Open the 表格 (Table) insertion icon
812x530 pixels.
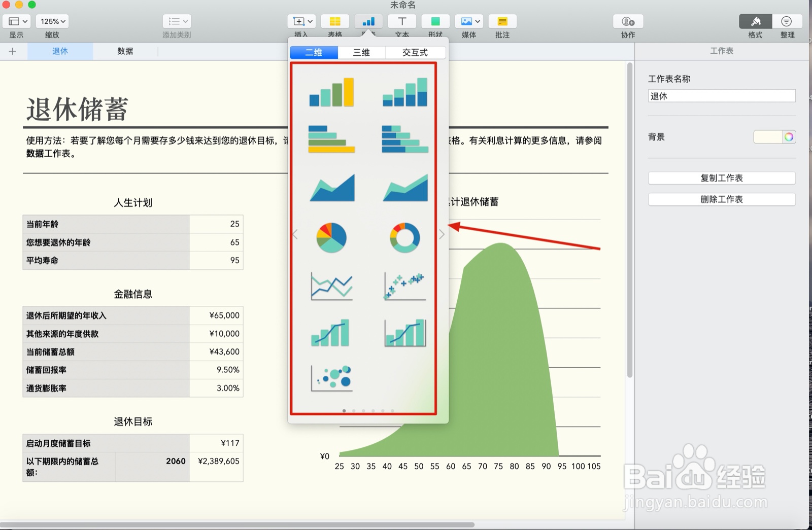click(x=335, y=21)
